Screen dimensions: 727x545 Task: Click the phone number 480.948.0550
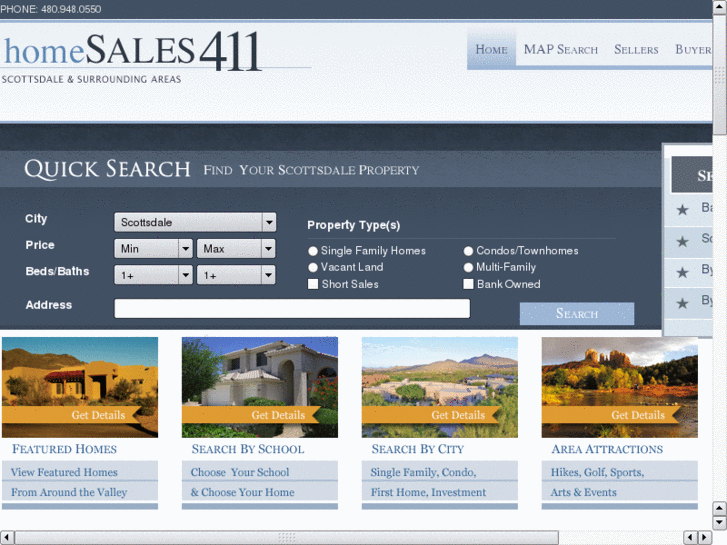coord(71,9)
